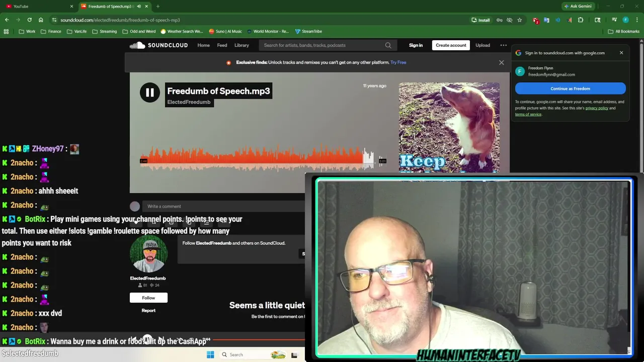Expand the Work bookmarks folder
Screen dimensions: 644x362
coord(27,31)
